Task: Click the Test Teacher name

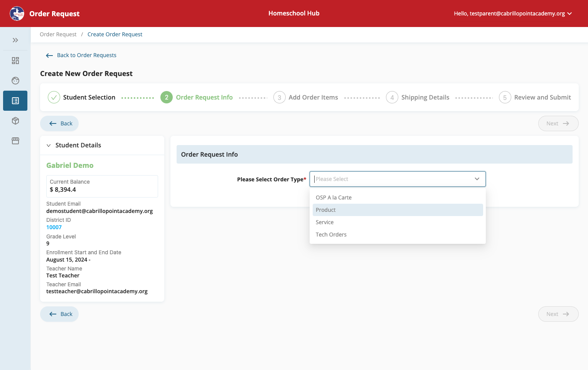Action: tap(63, 275)
